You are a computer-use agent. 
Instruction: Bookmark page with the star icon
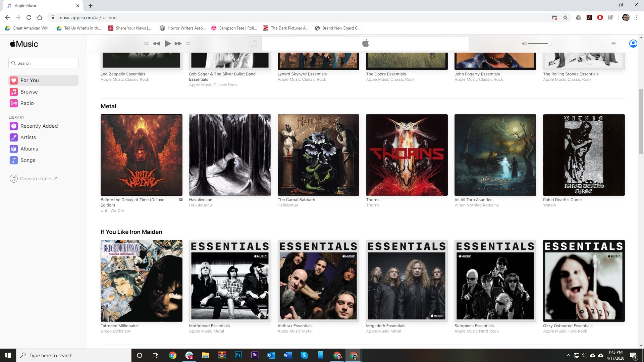click(565, 17)
